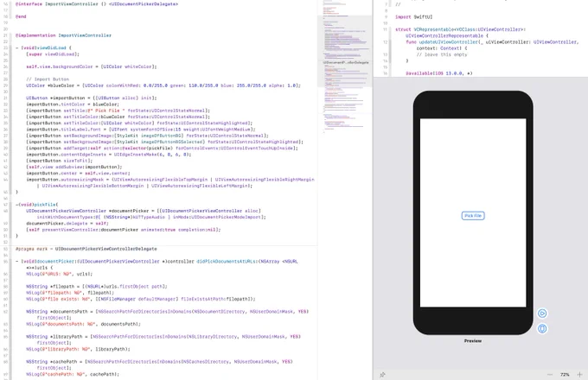Click the @interface ImportViewController line
Image resolution: width=588 pixels, height=380 pixels.
click(x=97, y=4)
